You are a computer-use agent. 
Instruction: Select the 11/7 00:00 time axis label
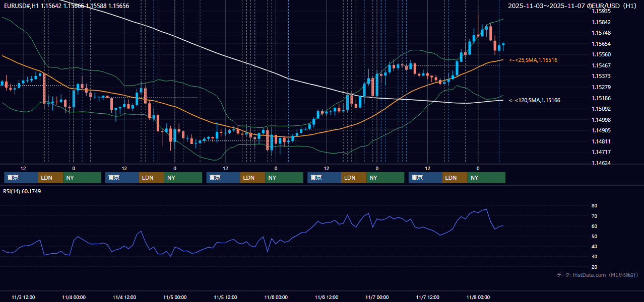point(377,297)
